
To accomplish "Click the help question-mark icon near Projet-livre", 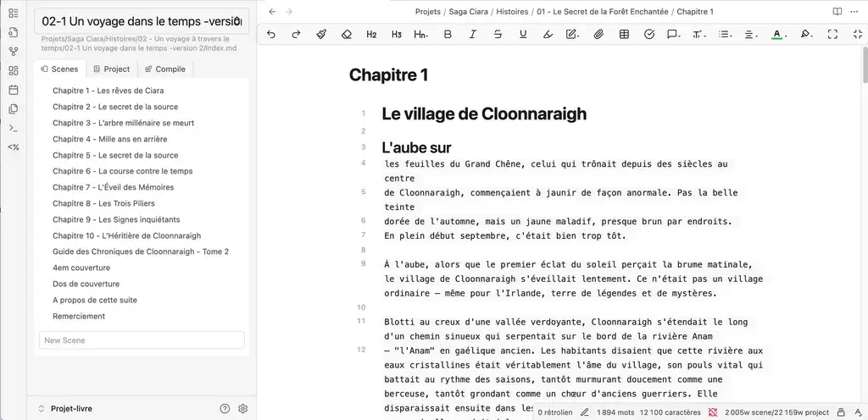I will pos(225,408).
